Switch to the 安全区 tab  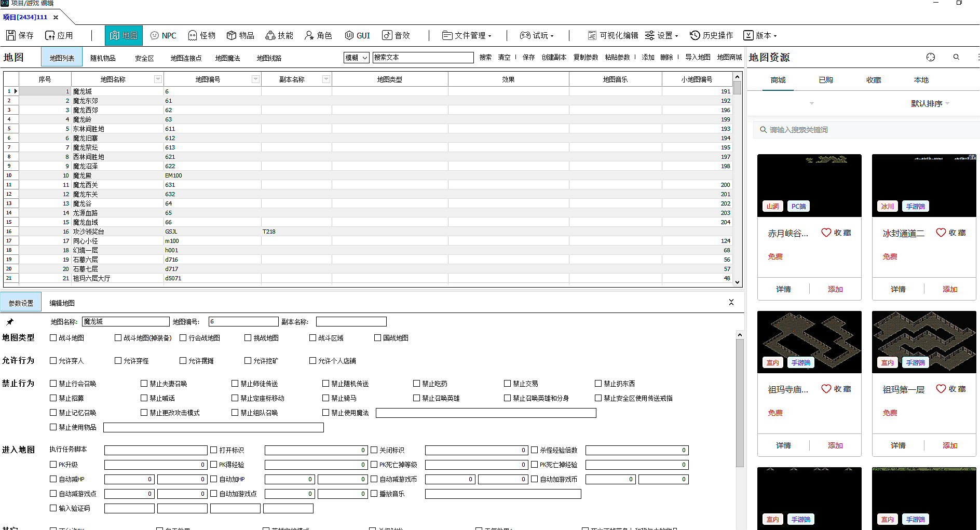point(144,58)
